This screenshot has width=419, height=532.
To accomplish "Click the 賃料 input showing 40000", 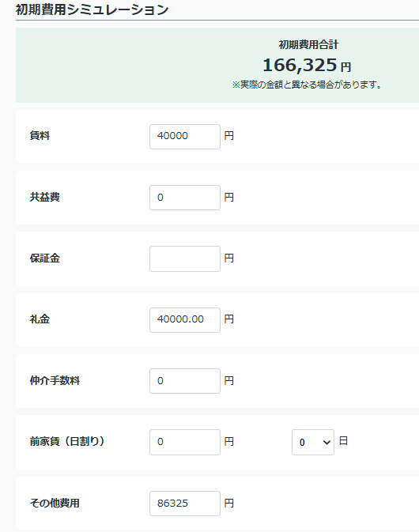I will point(185,137).
